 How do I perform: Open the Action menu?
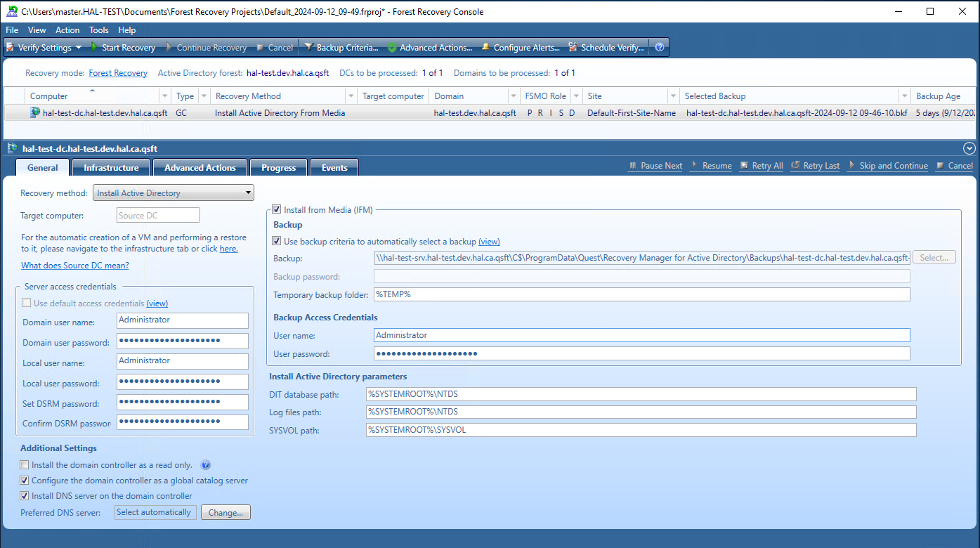[67, 30]
